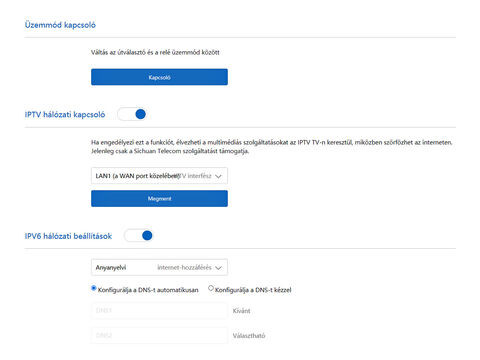Click the IPV6 hálózati beállítások heading

pos(68,236)
